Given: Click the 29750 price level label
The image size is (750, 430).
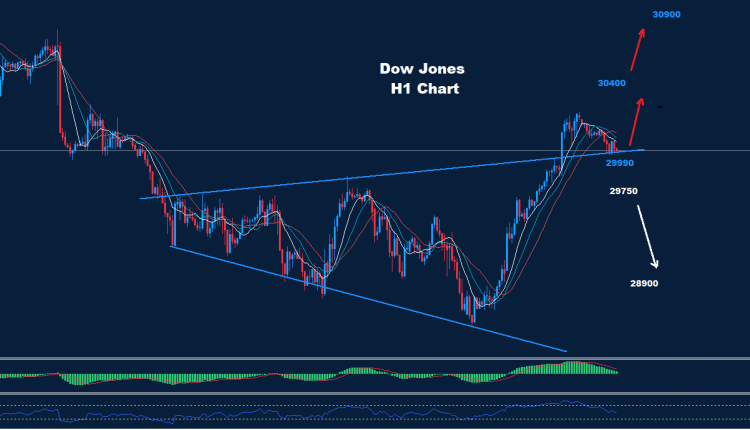Looking at the screenshot, I should pos(623,191).
